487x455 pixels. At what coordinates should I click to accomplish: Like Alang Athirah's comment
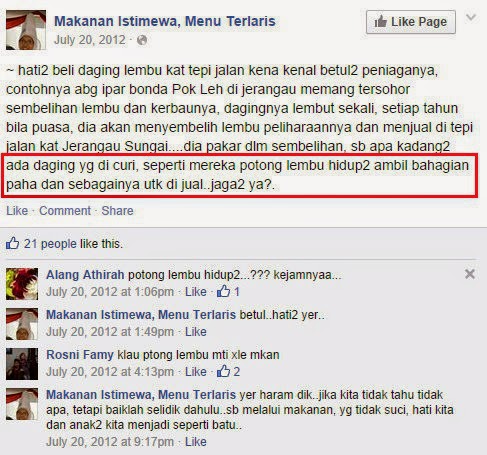click(196, 292)
